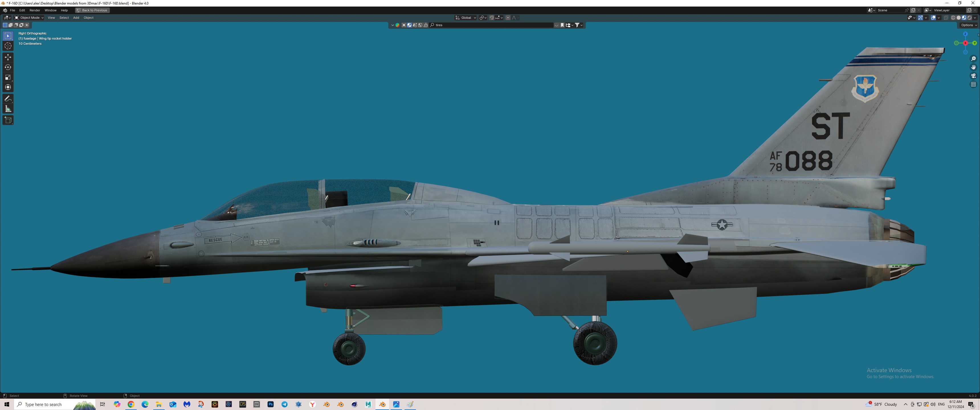980x410 pixels.
Task: Toggle snapping magnet
Action: (491, 18)
